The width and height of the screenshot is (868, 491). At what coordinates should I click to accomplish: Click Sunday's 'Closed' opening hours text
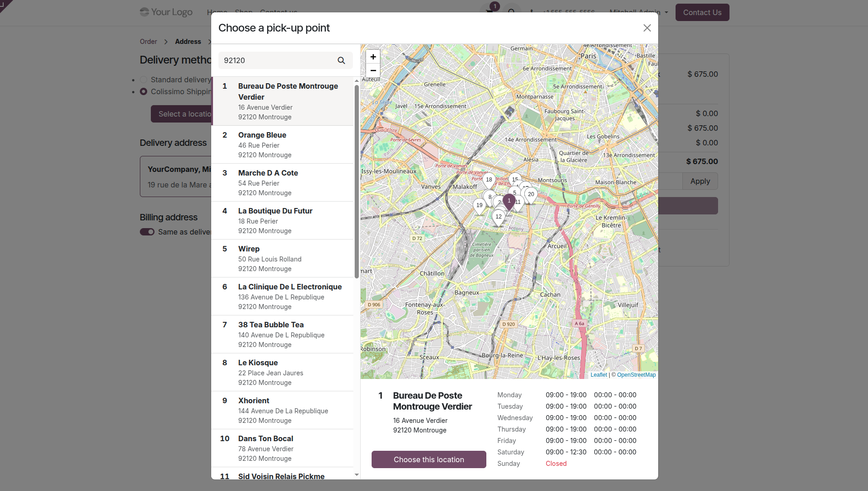point(556,464)
